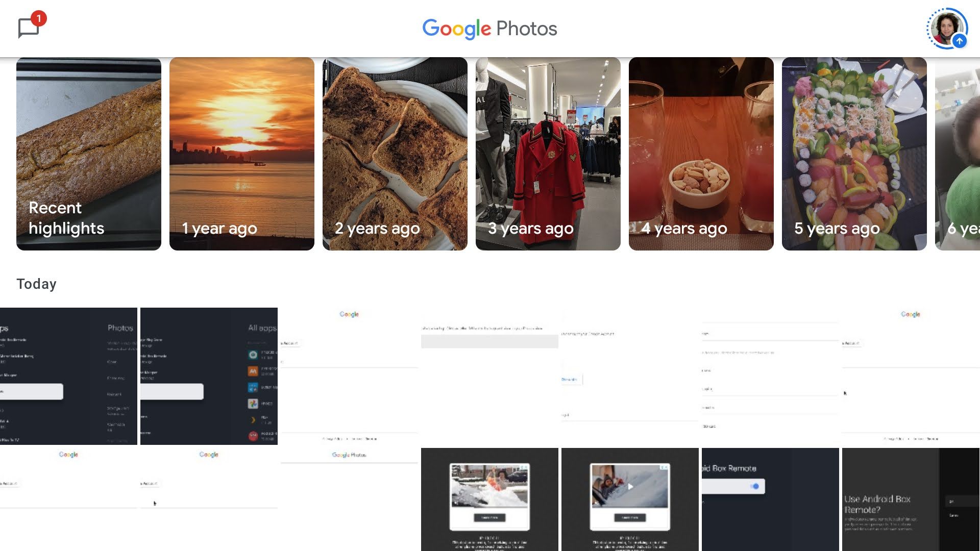Open first-row white Google sign-in screenshot beside All apps
The image size is (980, 551).
click(349, 376)
